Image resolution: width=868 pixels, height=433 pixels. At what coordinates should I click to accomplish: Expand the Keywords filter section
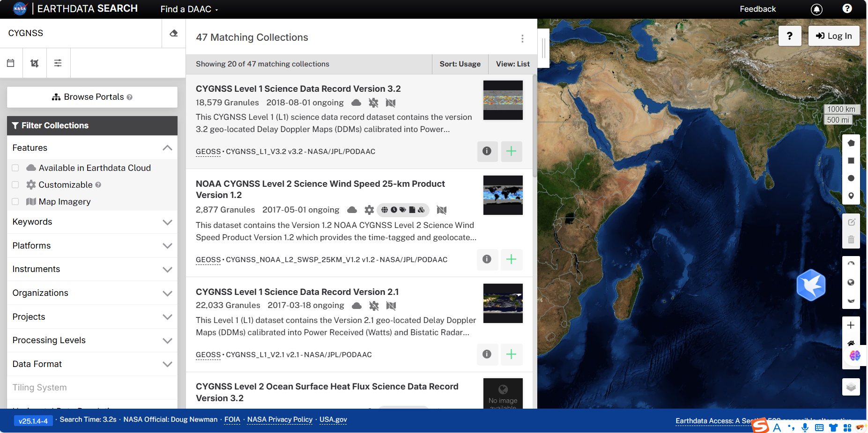pos(92,222)
